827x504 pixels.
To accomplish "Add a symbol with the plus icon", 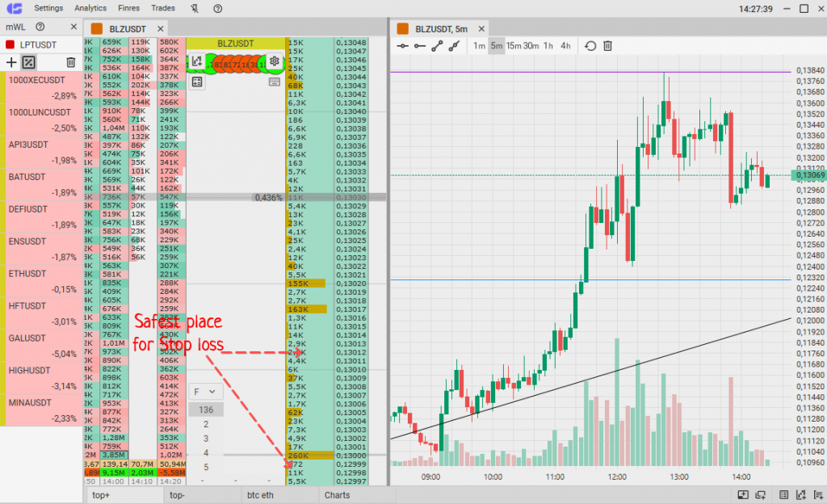I will (11, 62).
